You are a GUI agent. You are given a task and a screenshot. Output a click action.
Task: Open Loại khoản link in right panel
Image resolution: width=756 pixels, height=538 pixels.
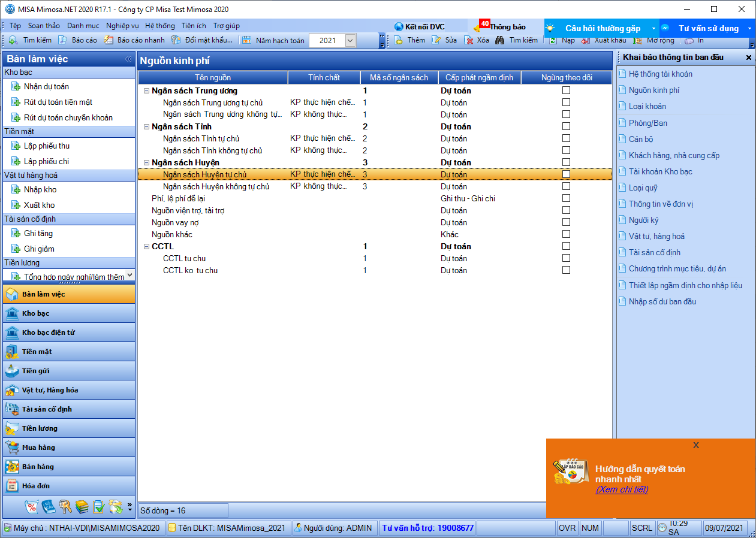[647, 106]
